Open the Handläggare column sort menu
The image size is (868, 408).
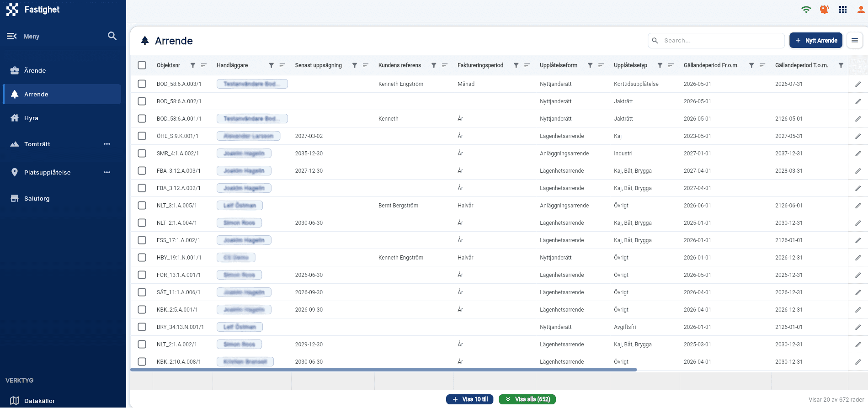pyautogui.click(x=282, y=65)
